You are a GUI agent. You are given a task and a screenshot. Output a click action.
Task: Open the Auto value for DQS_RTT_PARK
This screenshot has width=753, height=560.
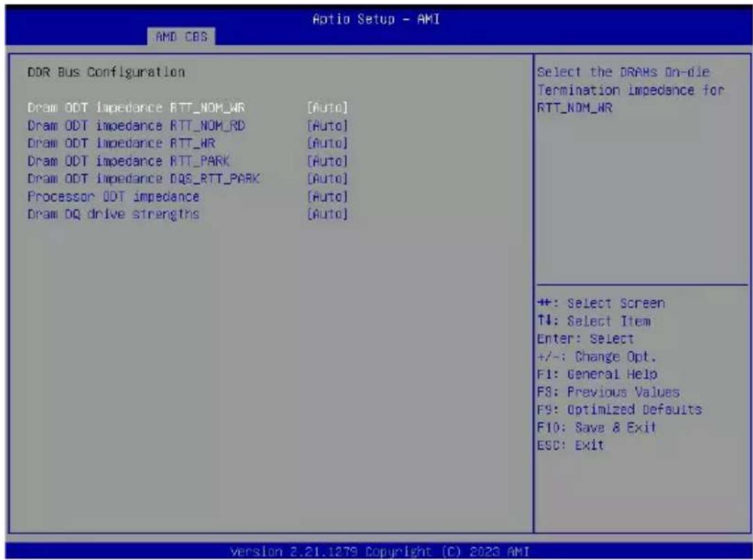[327, 179]
